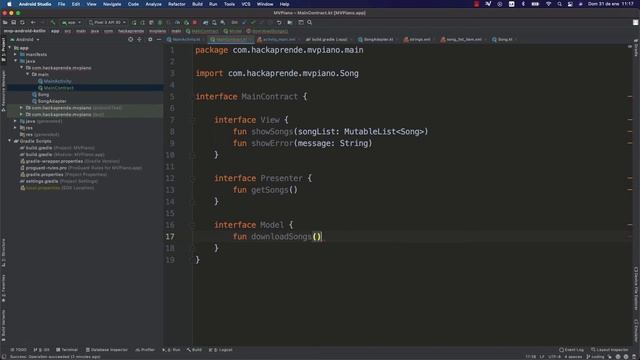Click expand/collapse all icon in Project panel
The image size is (640, 360).
click(x=140, y=40)
